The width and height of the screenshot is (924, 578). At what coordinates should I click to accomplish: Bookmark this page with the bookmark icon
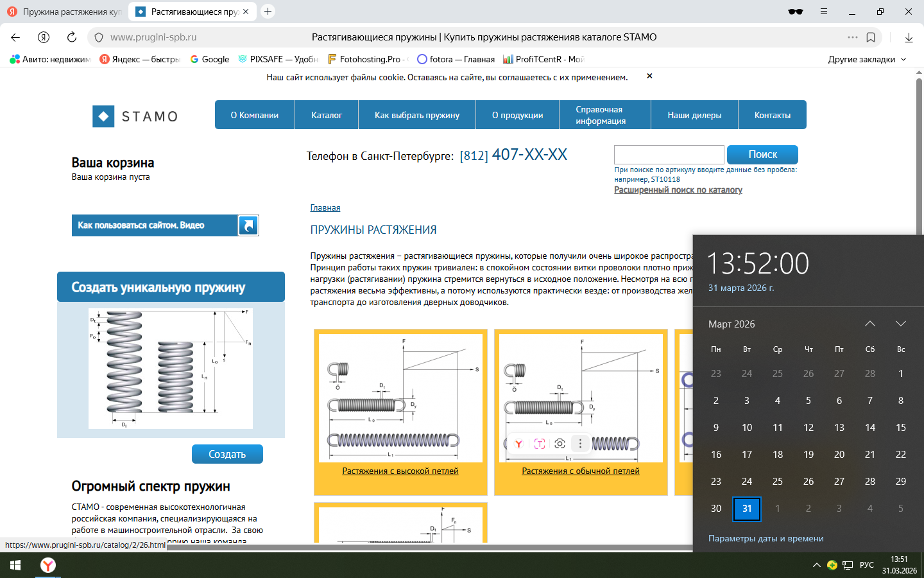[871, 37]
